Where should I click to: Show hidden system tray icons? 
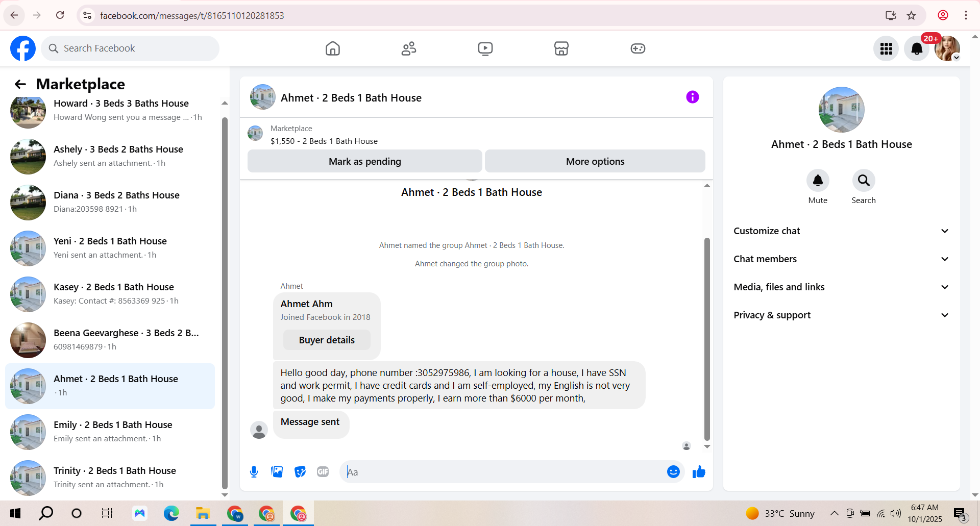[x=834, y=513]
